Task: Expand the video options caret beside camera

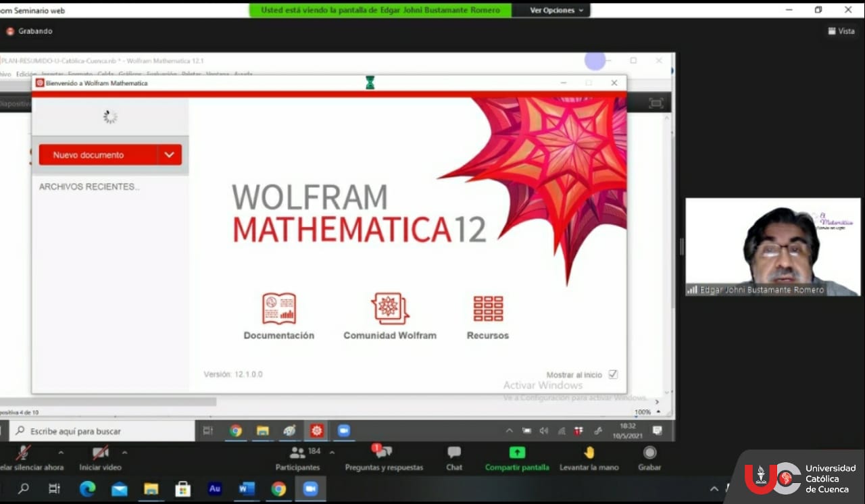Action: pyautogui.click(x=124, y=453)
